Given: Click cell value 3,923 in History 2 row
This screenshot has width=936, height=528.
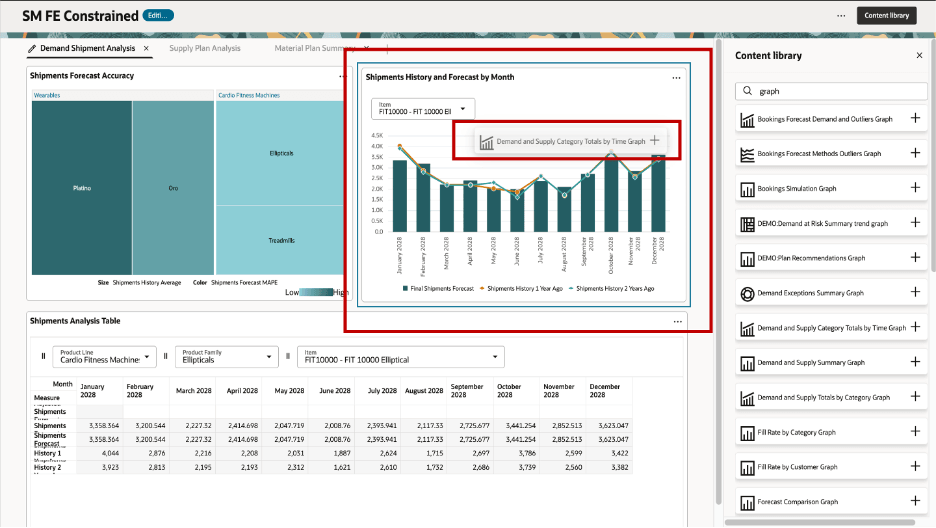Looking at the screenshot, I should coord(110,468).
